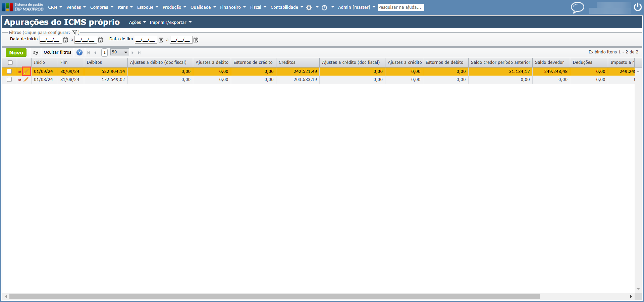Sort by the Início column header
The image size is (644, 302).
pyautogui.click(x=45, y=62)
